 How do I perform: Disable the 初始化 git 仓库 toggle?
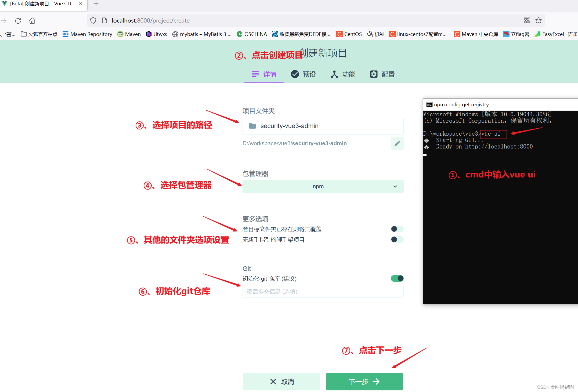(x=397, y=278)
